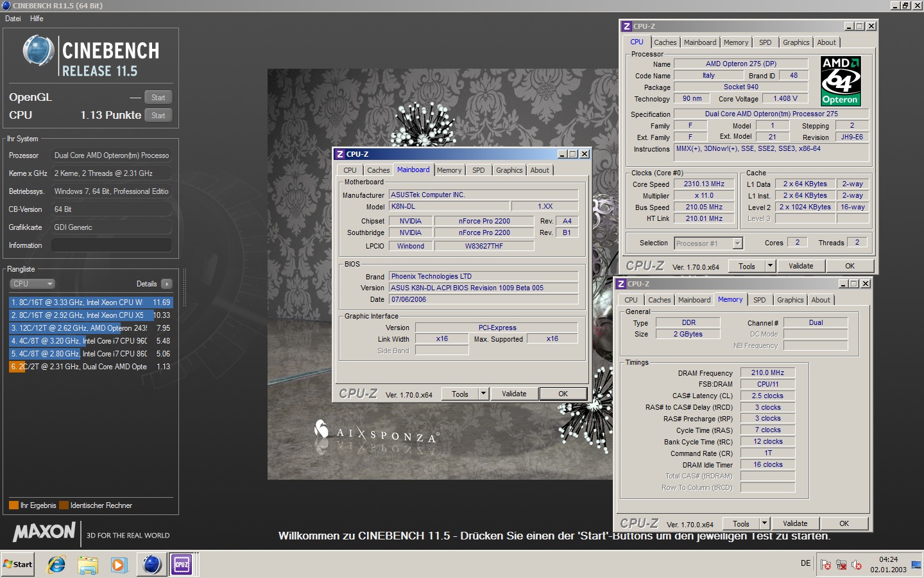Viewport: 924px width, 578px height.
Task: Click the muted volume tray icon
Action: pyautogui.click(x=857, y=565)
